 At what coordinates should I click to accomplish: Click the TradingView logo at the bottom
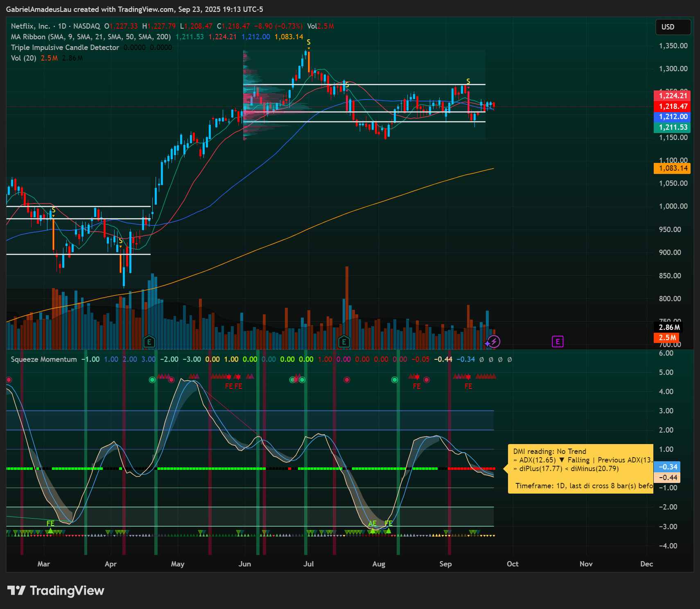56,591
